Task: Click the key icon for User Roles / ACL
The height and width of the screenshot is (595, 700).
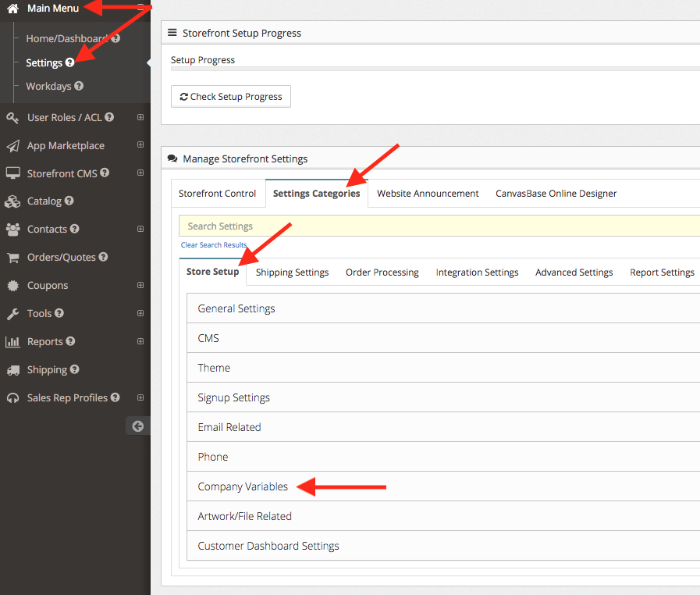Action: pos(12,118)
